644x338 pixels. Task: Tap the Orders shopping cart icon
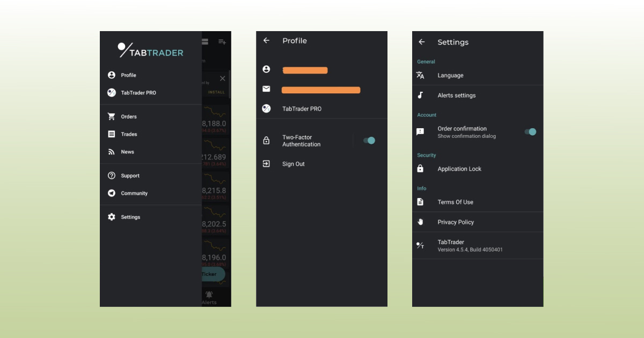pyautogui.click(x=112, y=116)
